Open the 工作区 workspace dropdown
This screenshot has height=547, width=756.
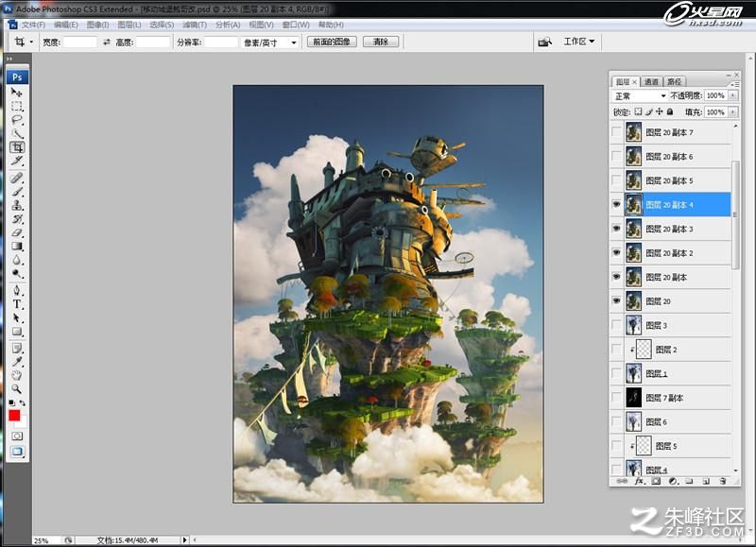(579, 42)
